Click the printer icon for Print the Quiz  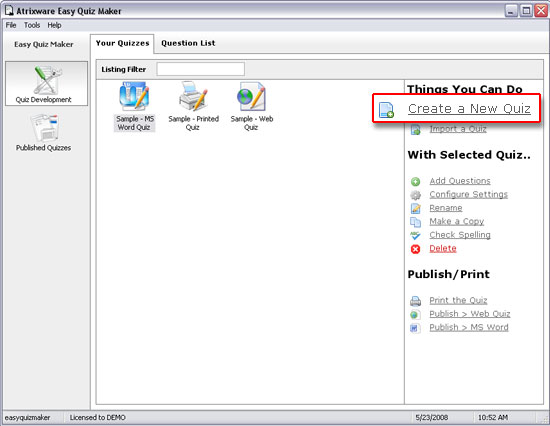[x=415, y=301]
